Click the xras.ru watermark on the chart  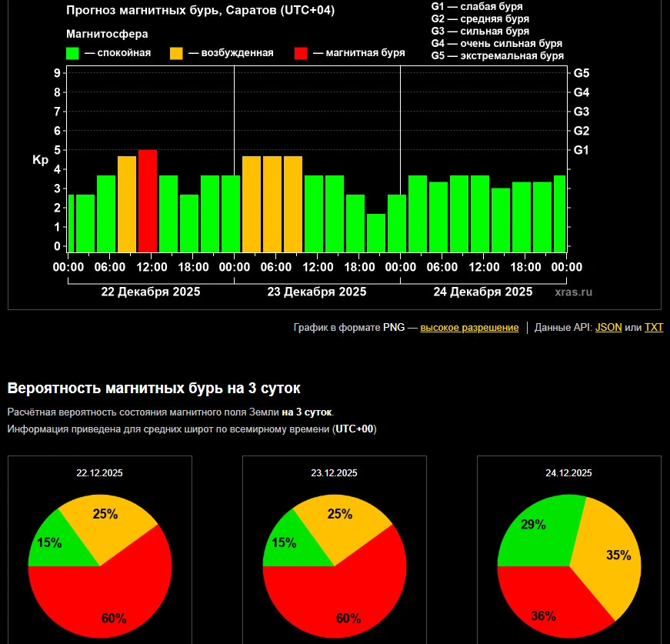573,292
